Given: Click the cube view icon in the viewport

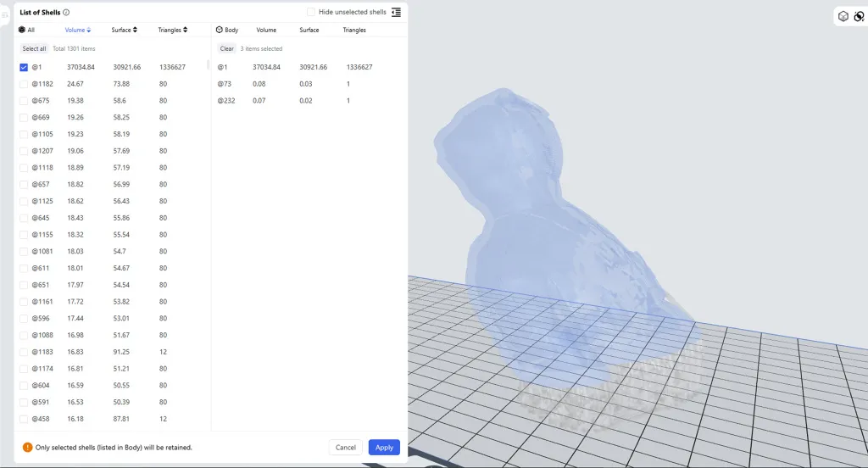Looking at the screenshot, I should coord(843,16).
